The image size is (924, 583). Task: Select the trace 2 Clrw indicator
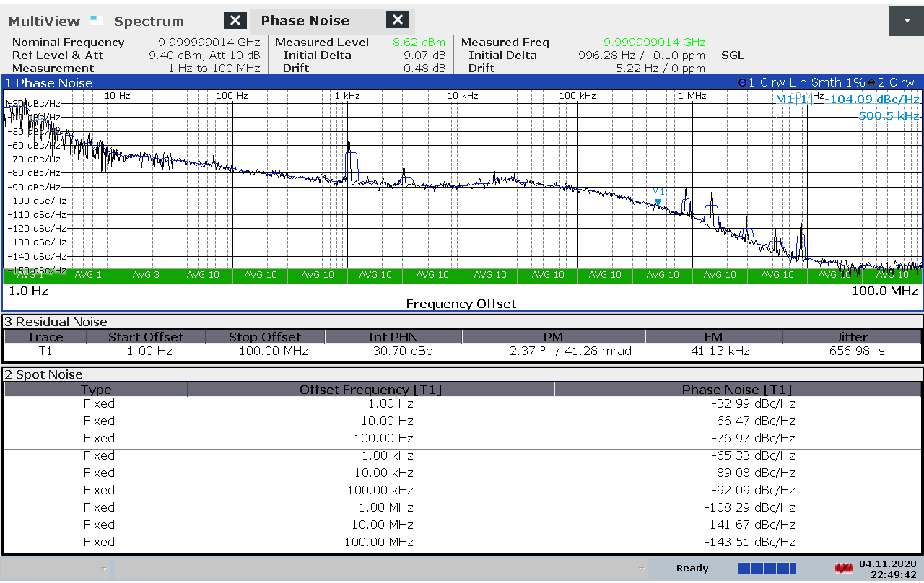[892, 82]
